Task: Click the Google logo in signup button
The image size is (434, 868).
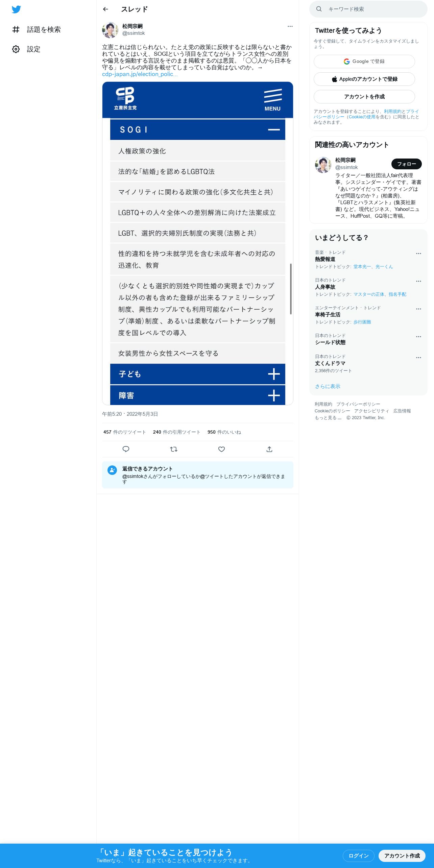Action: point(347,62)
